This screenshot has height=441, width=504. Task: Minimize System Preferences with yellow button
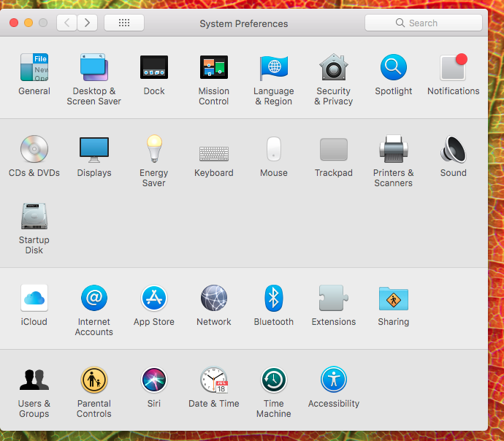pyautogui.click(x=28, y=23)
